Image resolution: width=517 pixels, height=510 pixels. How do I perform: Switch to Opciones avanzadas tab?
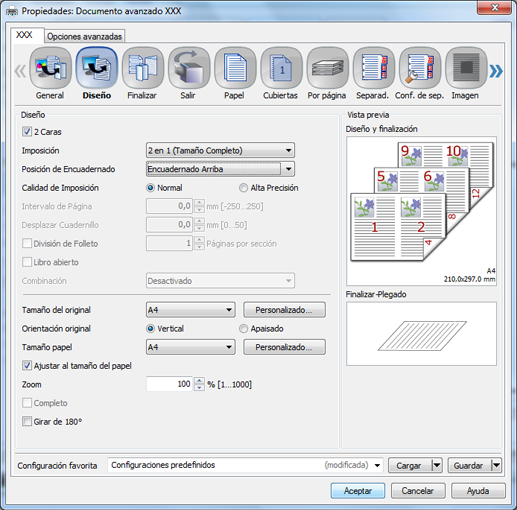pyautogui.click(x=85, y=36)
